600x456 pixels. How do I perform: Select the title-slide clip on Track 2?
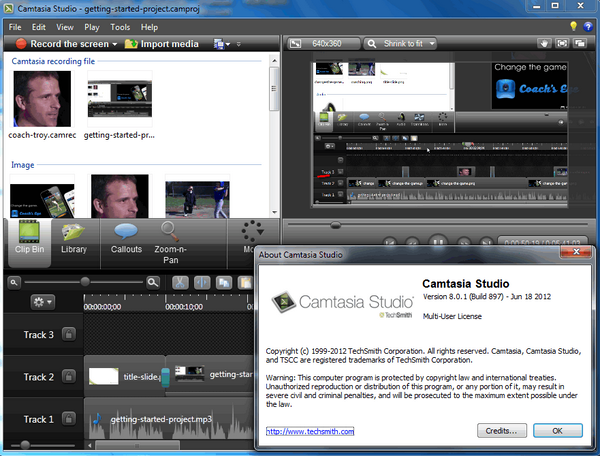pos(124,376)
